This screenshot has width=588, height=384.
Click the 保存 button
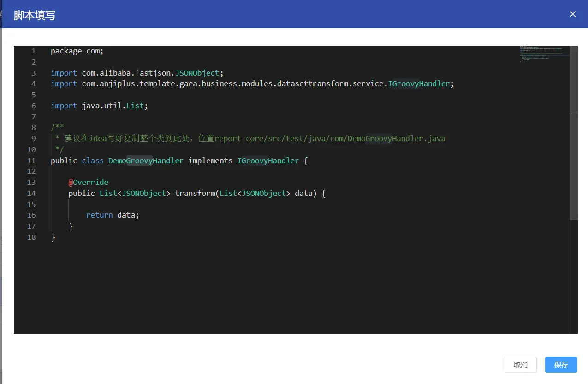tap(561, 365)
